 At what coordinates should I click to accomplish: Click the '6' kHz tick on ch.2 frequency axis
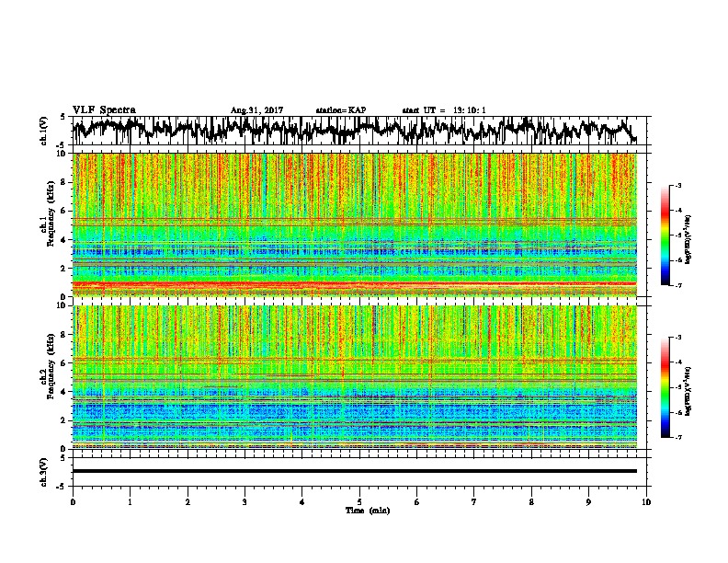[64, 363]
